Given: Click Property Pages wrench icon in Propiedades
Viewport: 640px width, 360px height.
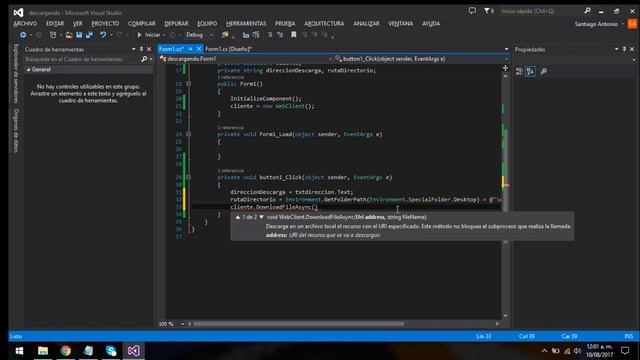Looking at the screenshot, I should pos(544,72).
